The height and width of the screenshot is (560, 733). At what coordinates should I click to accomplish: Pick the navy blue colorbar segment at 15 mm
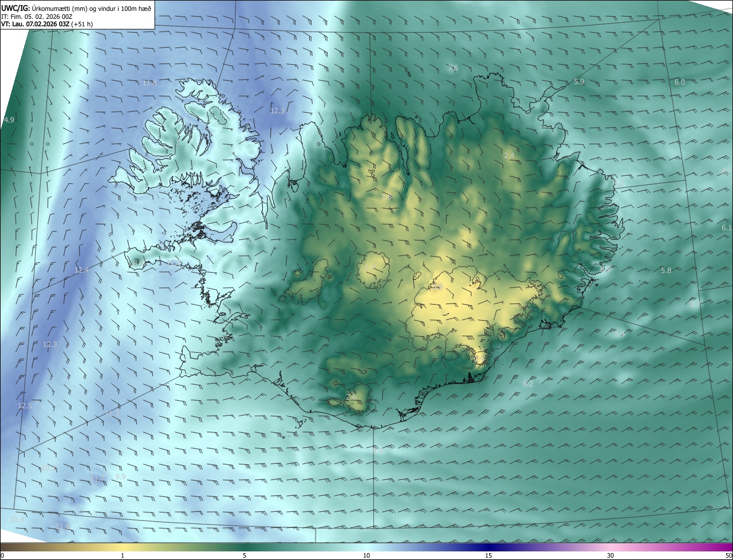[x=488, y=547]
